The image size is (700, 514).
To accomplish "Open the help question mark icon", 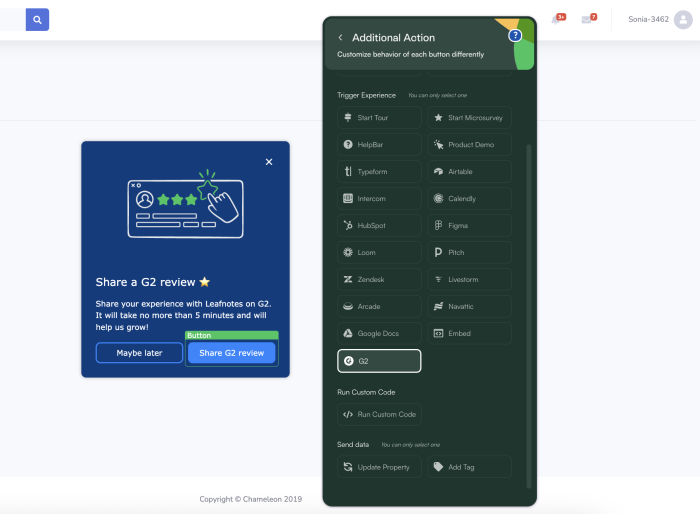I will (515, 35).
